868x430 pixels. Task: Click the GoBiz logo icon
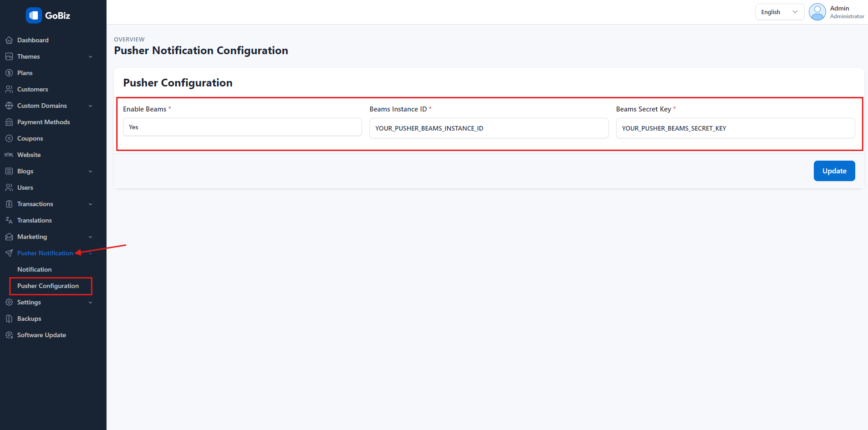click(x=34, y=15)
